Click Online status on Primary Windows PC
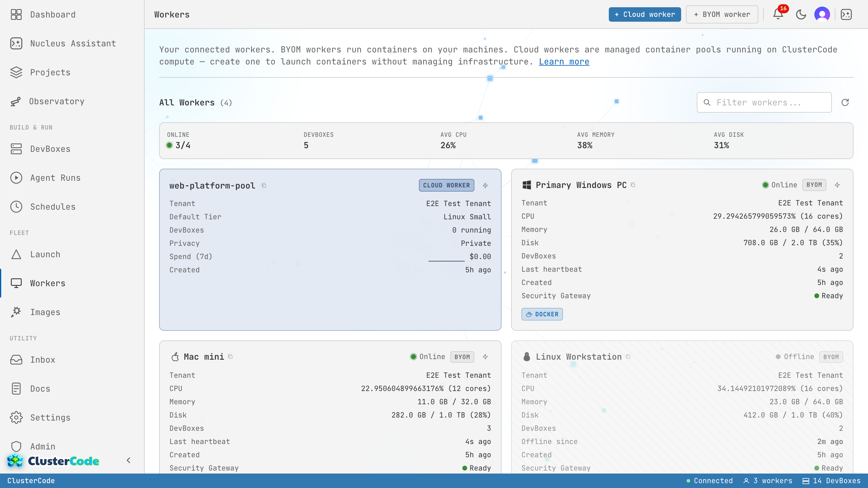This screenshot has width=868, height=488. 779,185
